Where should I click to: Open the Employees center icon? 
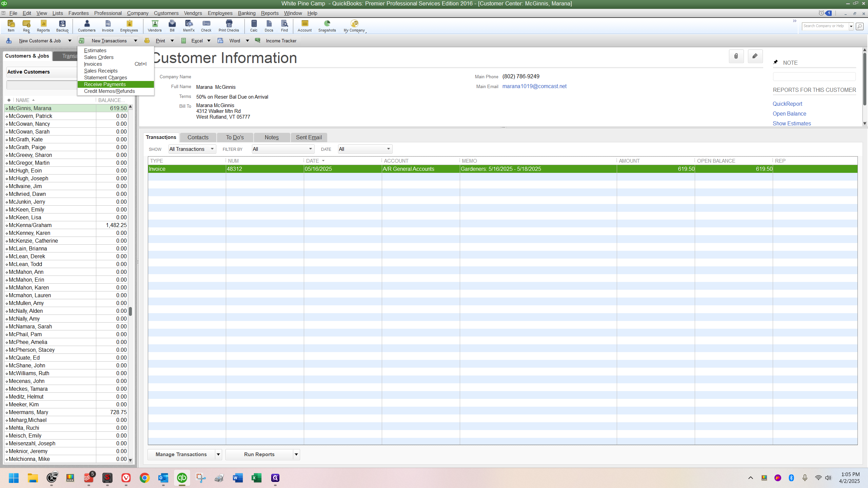(x=129, y=26)
